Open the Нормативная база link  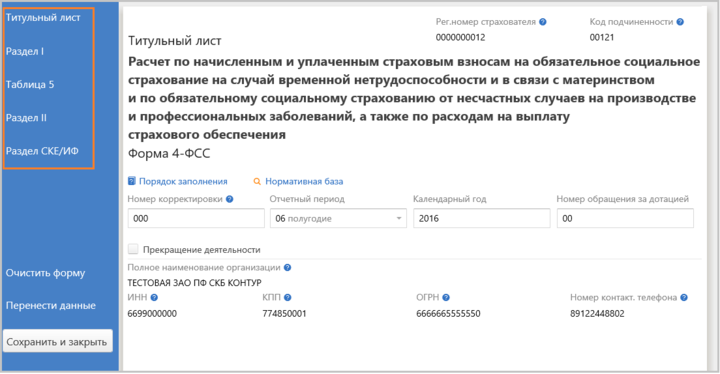click(x=304, y=181)
